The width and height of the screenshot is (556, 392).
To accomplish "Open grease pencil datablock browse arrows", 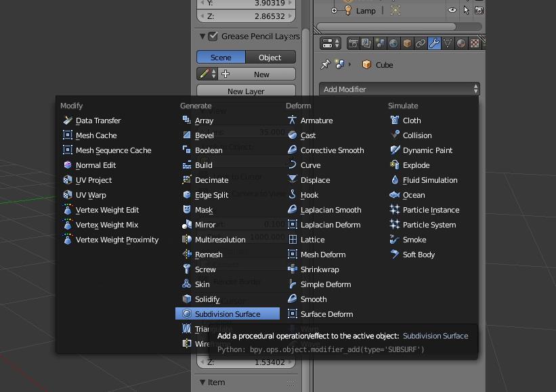I will pos(213,74).
